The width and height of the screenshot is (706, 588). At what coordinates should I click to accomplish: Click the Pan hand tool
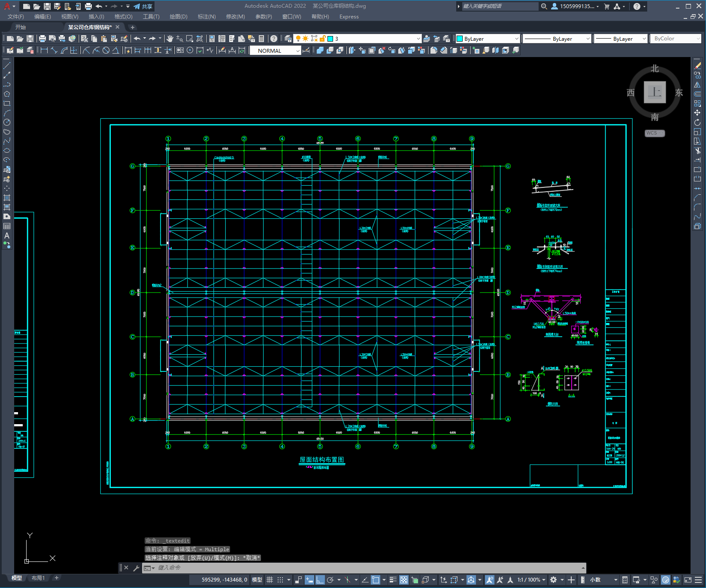pos(170,39)
